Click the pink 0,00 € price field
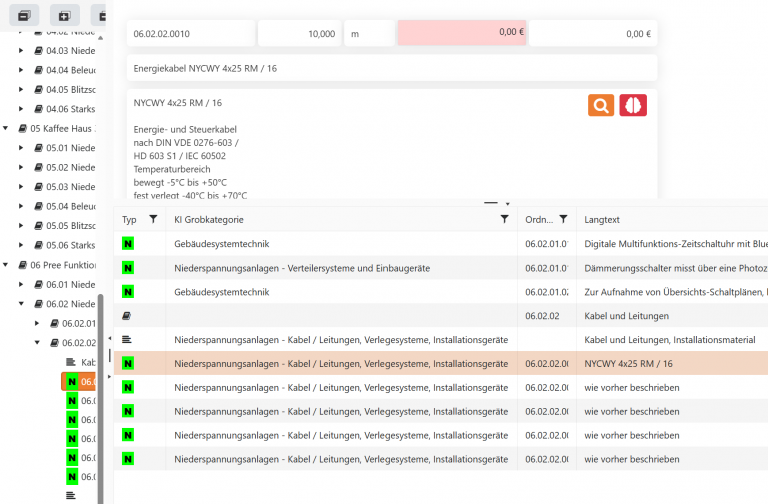Image resolution: width=768 pixels, height=504 pixels. 462,33
